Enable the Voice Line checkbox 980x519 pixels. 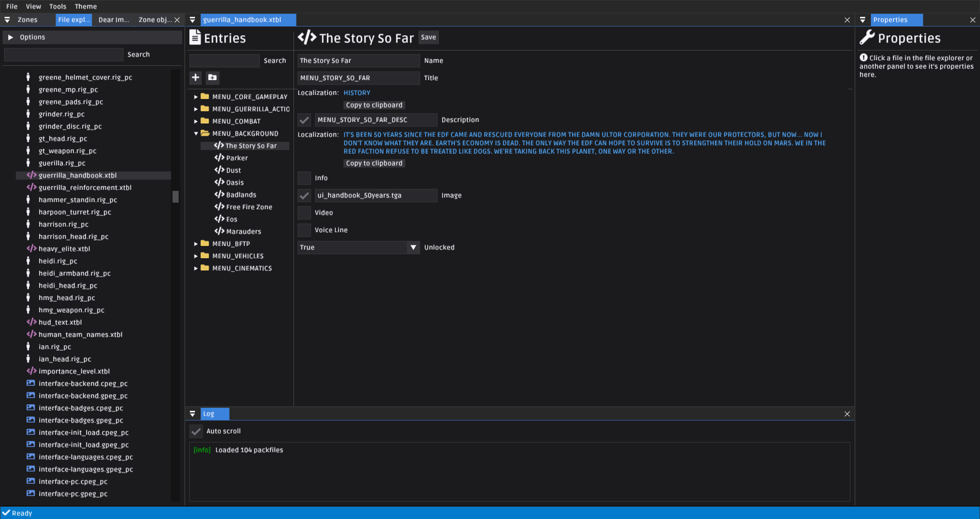tap(304, 230)
